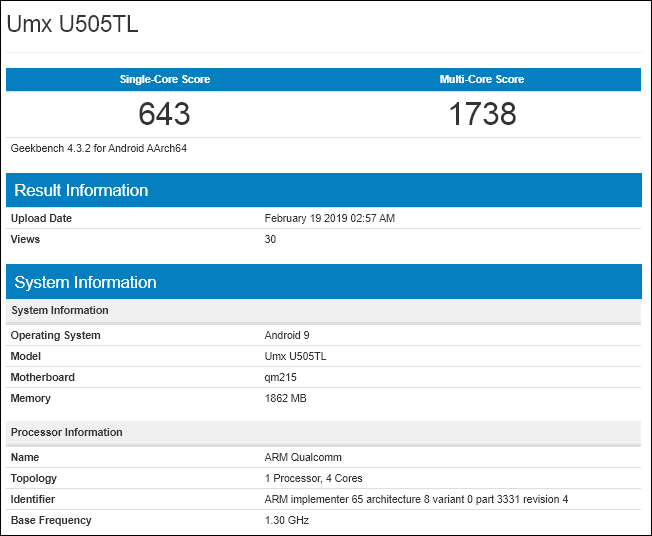652x536 pixels.
Task: Click the Base Frequency label
Action: (x=51, y=520)
